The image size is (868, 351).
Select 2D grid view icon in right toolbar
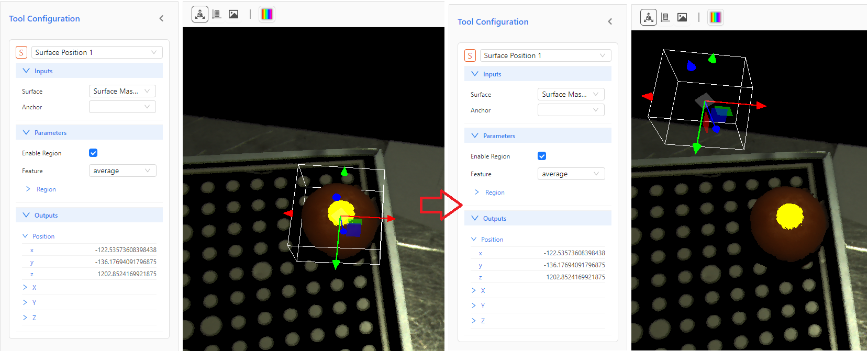coord(665,17)
